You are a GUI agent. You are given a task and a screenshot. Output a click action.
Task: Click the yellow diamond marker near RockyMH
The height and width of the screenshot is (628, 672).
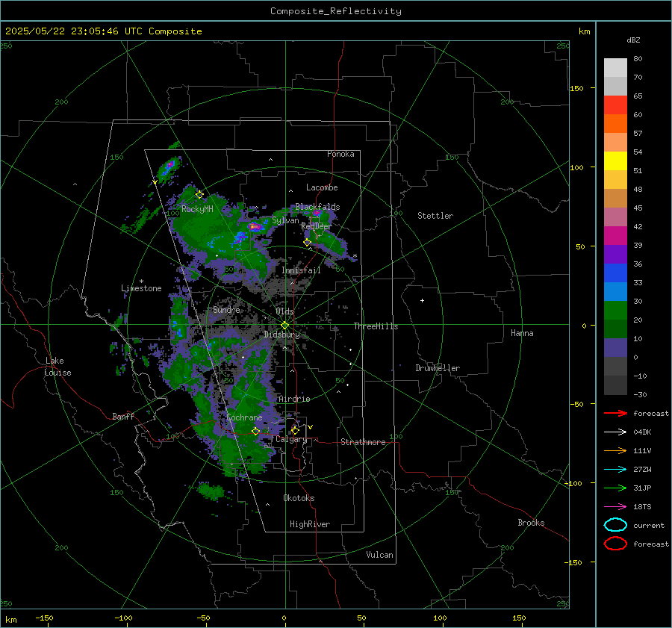coord(199,195)
